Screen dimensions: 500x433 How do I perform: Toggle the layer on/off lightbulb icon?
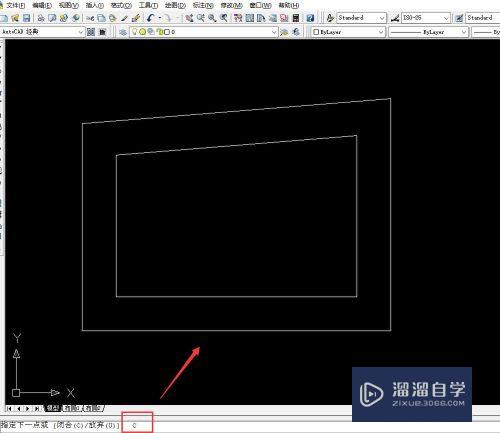tap(135, 32)
